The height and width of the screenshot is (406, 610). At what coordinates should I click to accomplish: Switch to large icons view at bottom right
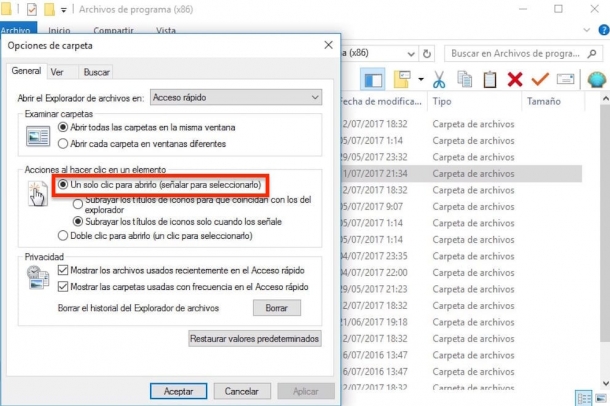(601, 398)
